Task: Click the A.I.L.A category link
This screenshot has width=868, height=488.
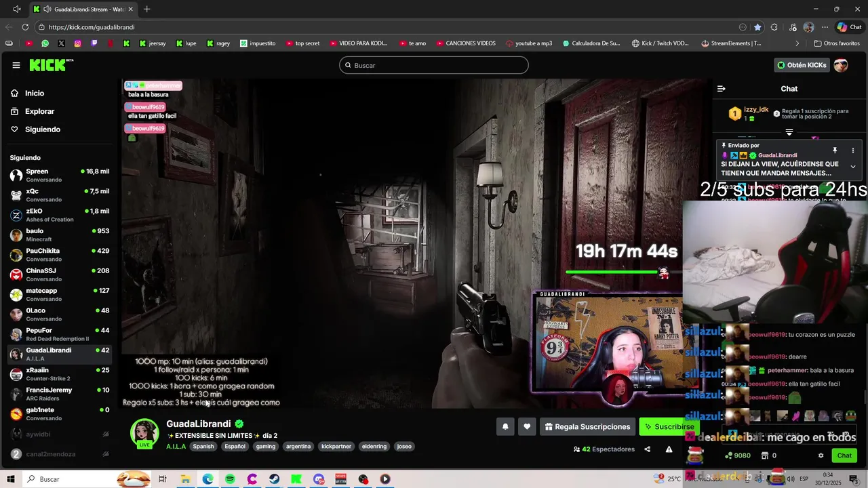Action: point(176,447)
